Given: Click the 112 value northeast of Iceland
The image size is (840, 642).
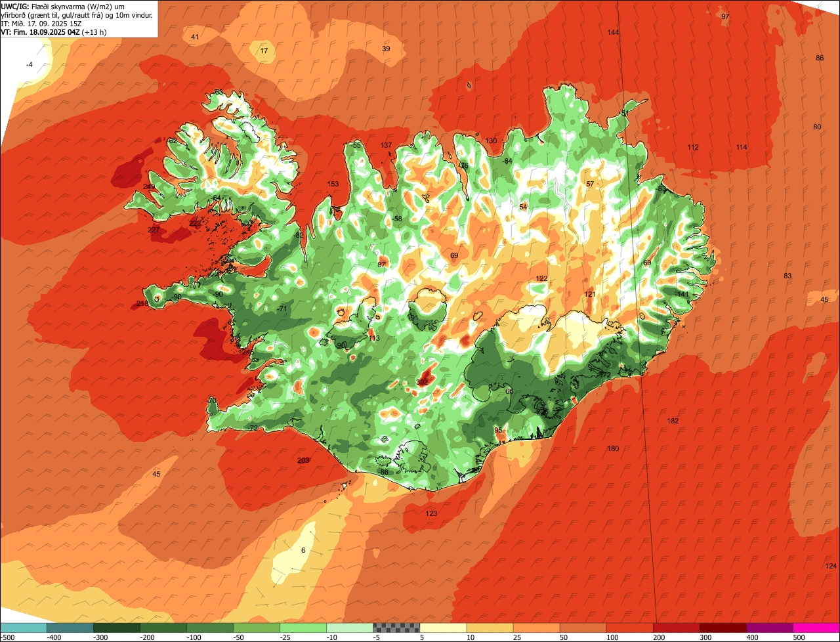Looking at the screenshot, I should (x=693, y=147).
